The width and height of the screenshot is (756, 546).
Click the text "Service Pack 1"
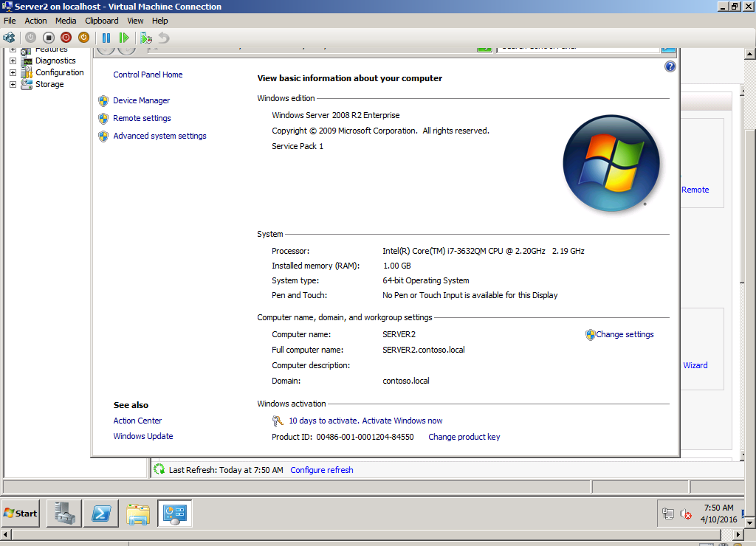click(x=298, y=146)
